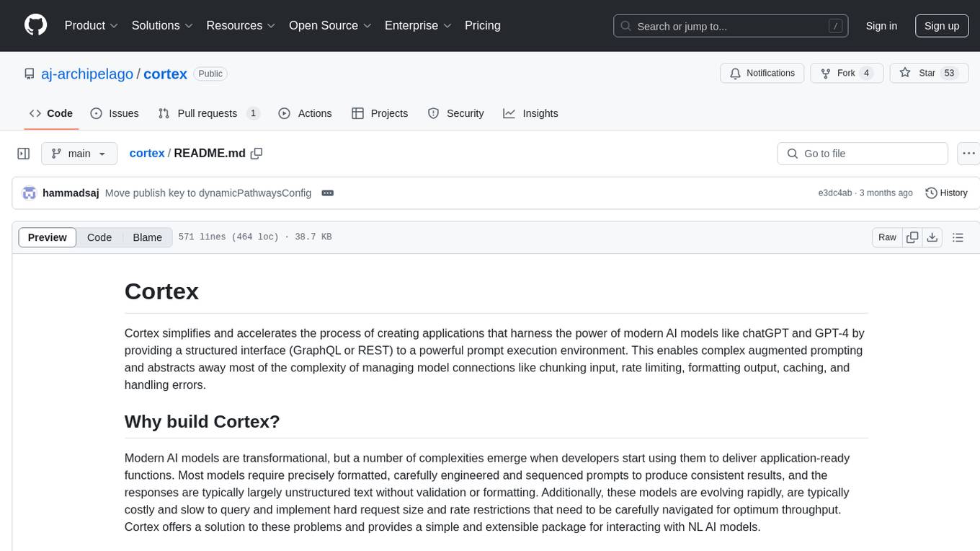The height and width of the screenshot is (551, 980).
Task: Open the Actions tab
Action: pyautogui.click(x=305, y=113)
